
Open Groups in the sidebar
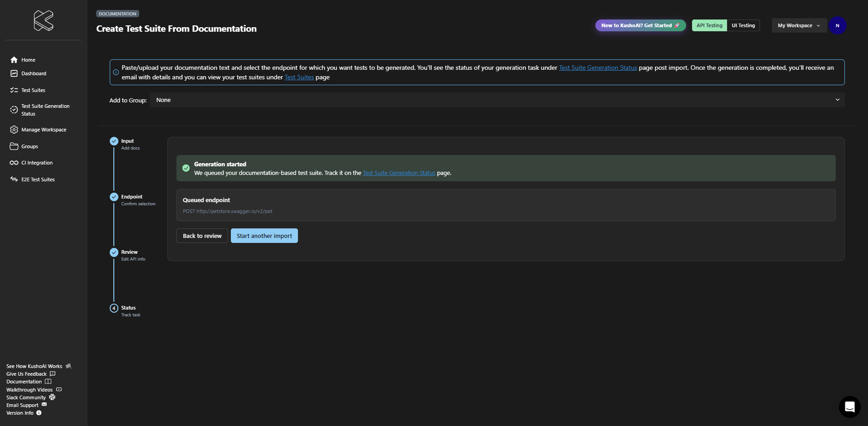point(29,146)
